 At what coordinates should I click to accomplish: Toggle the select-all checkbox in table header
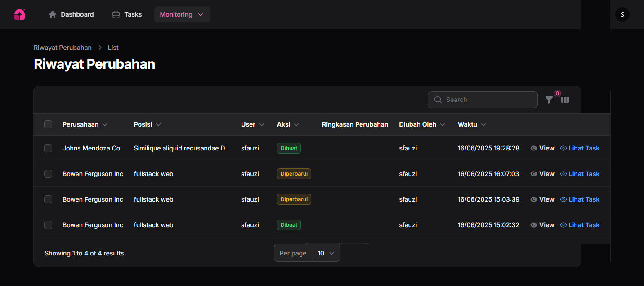tap(48, 124)
